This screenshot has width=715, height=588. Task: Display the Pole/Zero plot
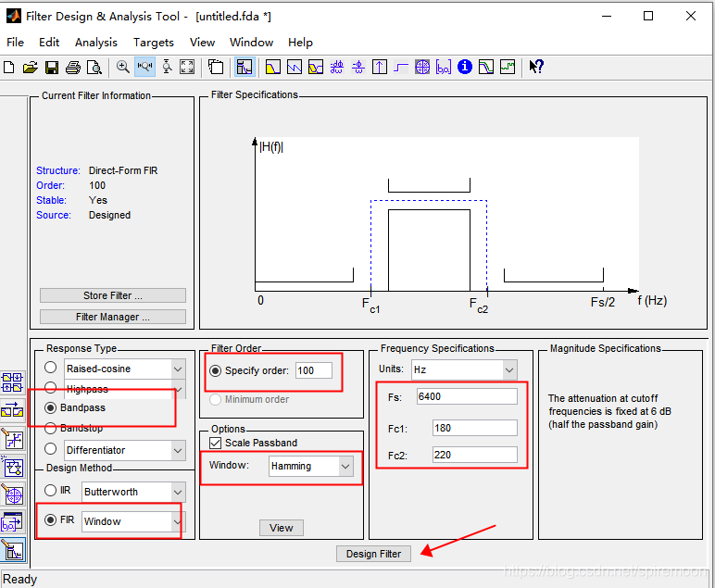pos(422,67)
